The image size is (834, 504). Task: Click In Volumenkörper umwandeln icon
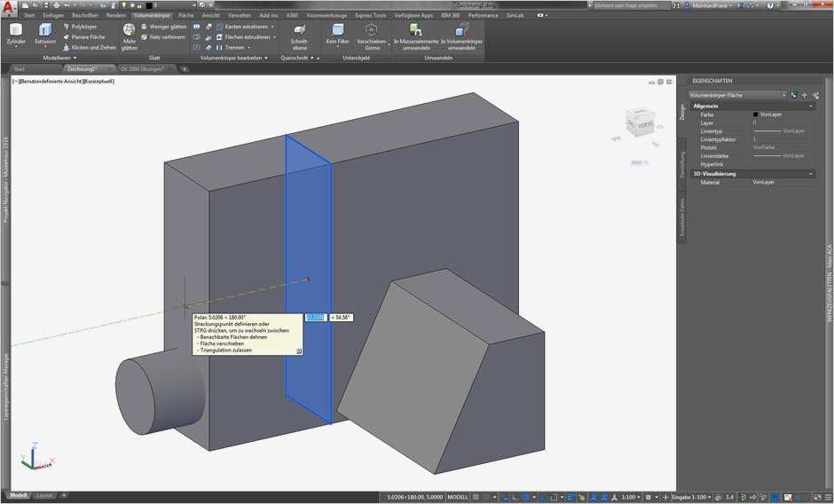[461, 32]
